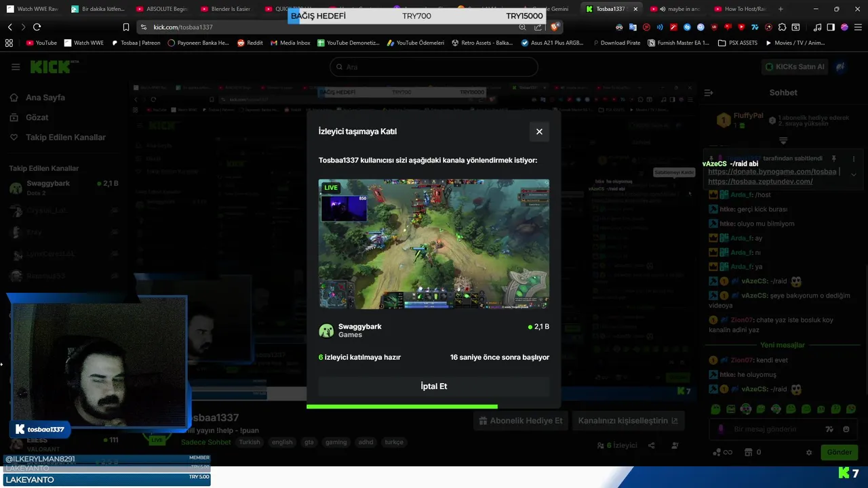Switch to the ABSOLUTE Beginner tab
This screenshot has height=488, width=868.
(161, 9)
